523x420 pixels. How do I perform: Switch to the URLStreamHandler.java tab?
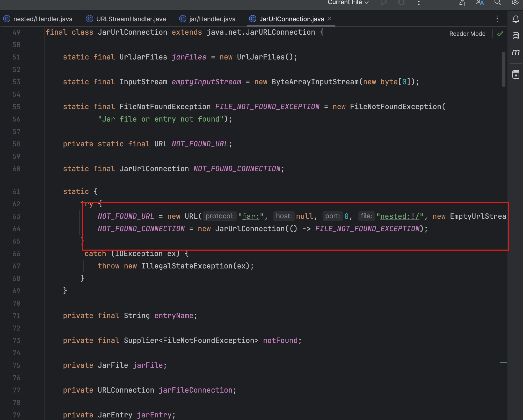tap(131, 19)
